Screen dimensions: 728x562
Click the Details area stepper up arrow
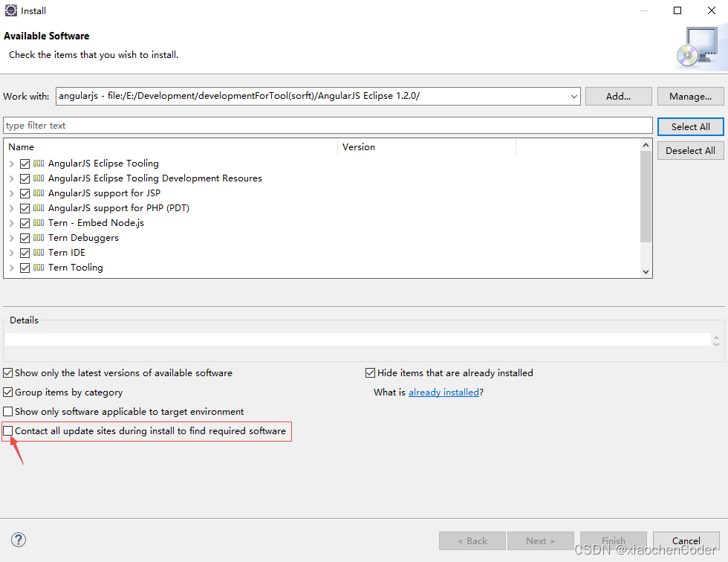pyautogui.click(x=716, y=337)
